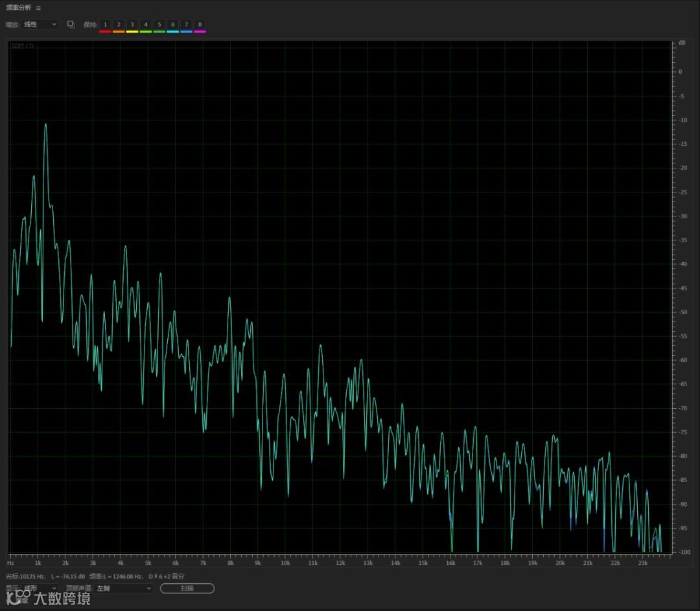Viewport: 700px width, 611px height.
Task: Click the copy-to-clipboard icon beside 缩放
Action: coord(71,24)
